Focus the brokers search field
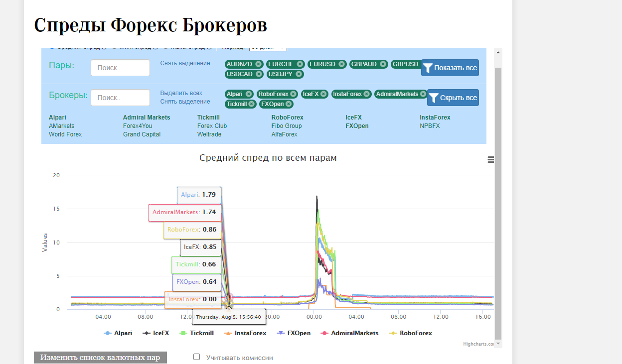Image resolution: width=622 pixels, height=364 pixels. (120, 98)
